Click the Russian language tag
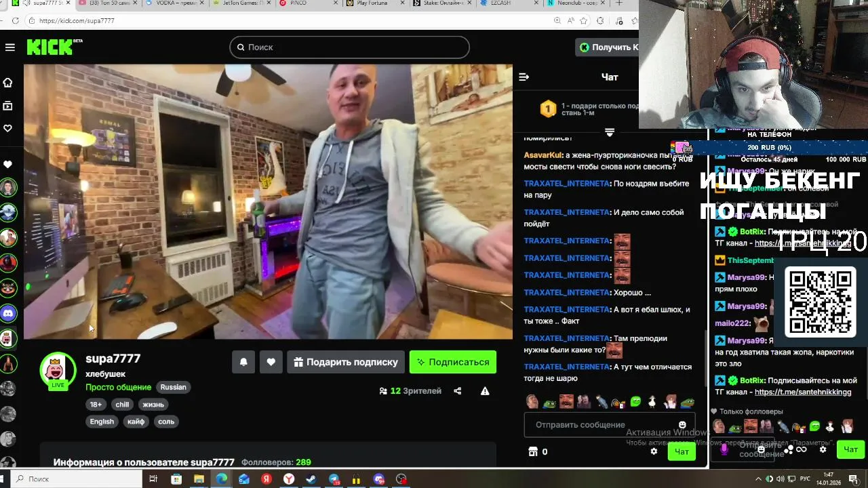The width and height of the screenshot is (868, 488). click(x=173, y=388)
